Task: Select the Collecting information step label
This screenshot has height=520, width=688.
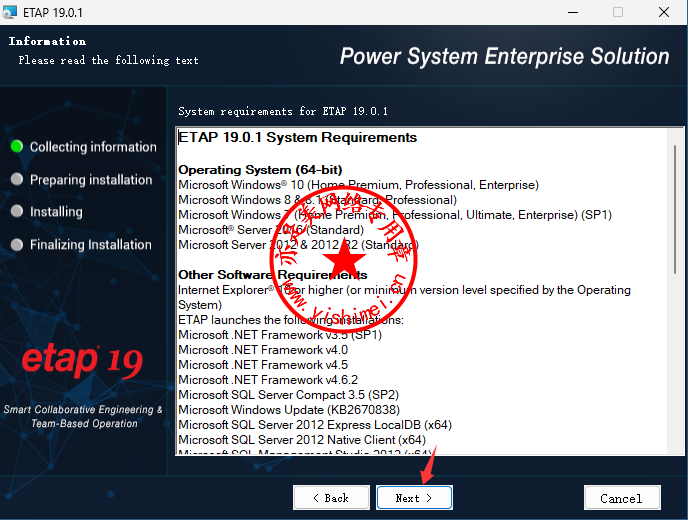Action: click(93, 147)
